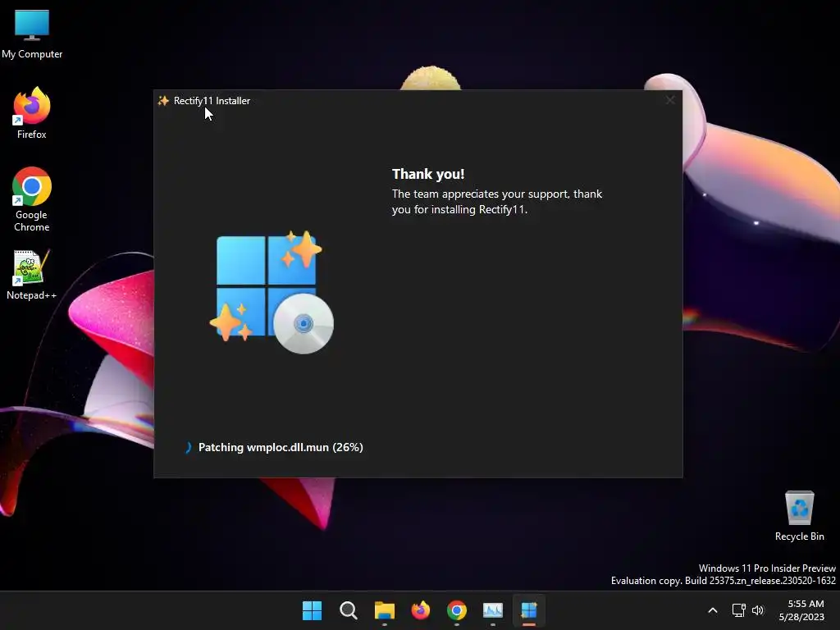Viewport: 840px width, 630px height.
Task: Open the Recycle Bin on desktop
Action: (x=799, y=516)
